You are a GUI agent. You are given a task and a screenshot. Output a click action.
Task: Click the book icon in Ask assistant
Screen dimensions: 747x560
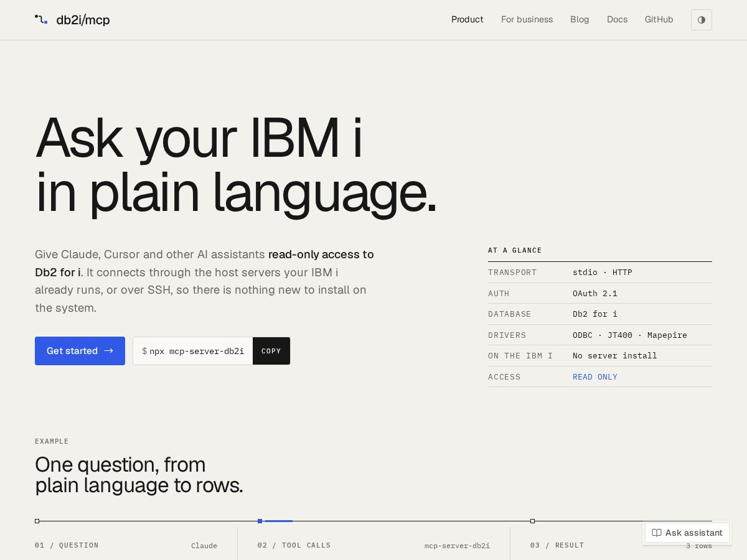[657, 533]
